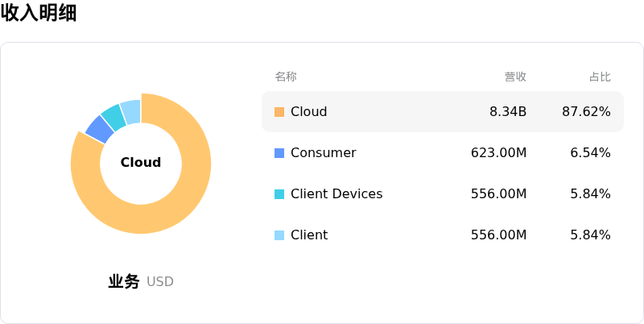Click the Cloud label in donut center
This screenshot has height=324, width=644.
pos(141,163)
